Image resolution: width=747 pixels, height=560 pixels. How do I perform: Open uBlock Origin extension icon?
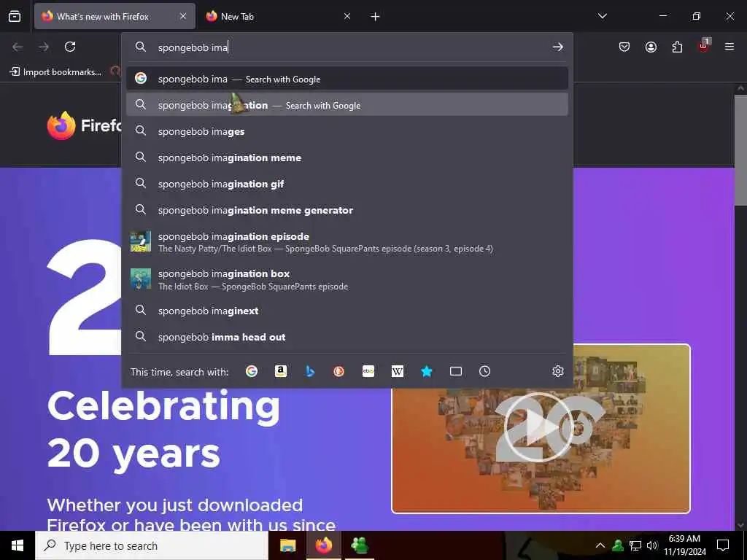coord(704,46)
